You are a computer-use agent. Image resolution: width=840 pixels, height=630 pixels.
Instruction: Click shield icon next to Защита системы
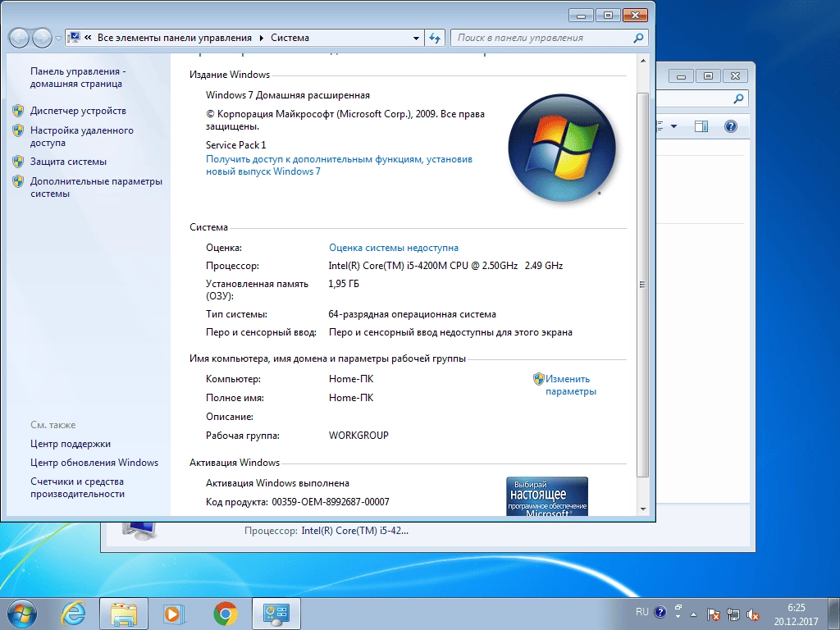tap(18, 162)
